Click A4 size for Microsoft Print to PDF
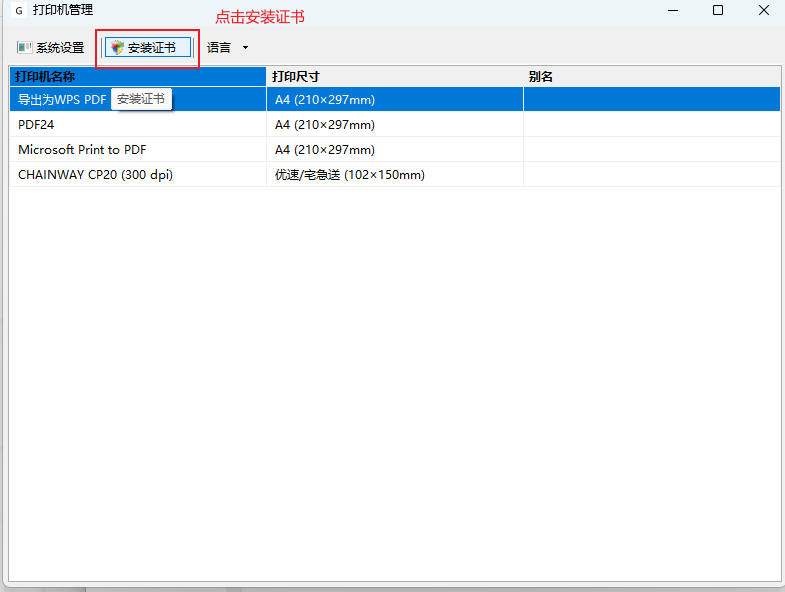 pyautogui.click(x=395, y=149)
